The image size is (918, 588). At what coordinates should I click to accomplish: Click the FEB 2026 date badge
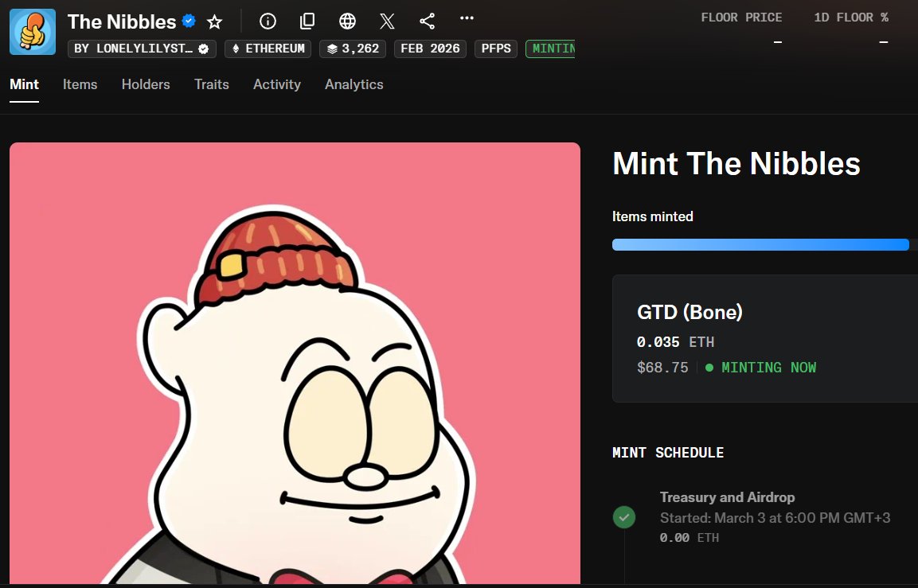[x=430, y=49]
